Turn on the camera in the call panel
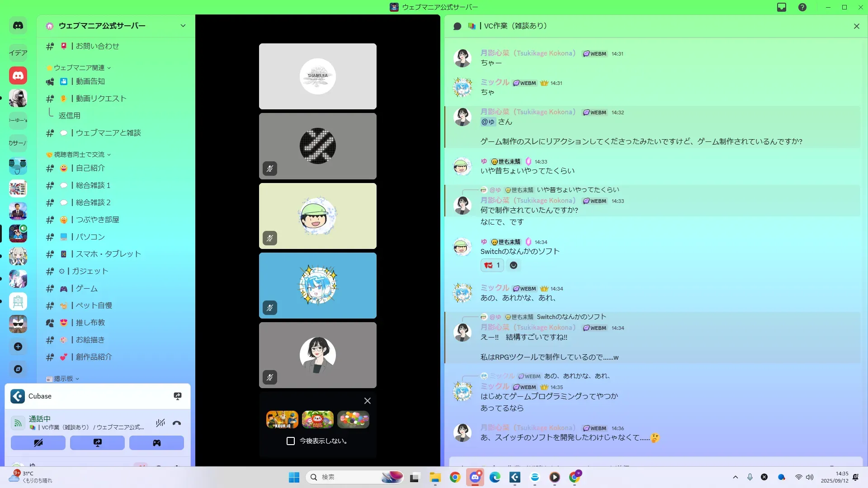Image resolution: width=868 pixels, height=488 pixels. (38, 443)
